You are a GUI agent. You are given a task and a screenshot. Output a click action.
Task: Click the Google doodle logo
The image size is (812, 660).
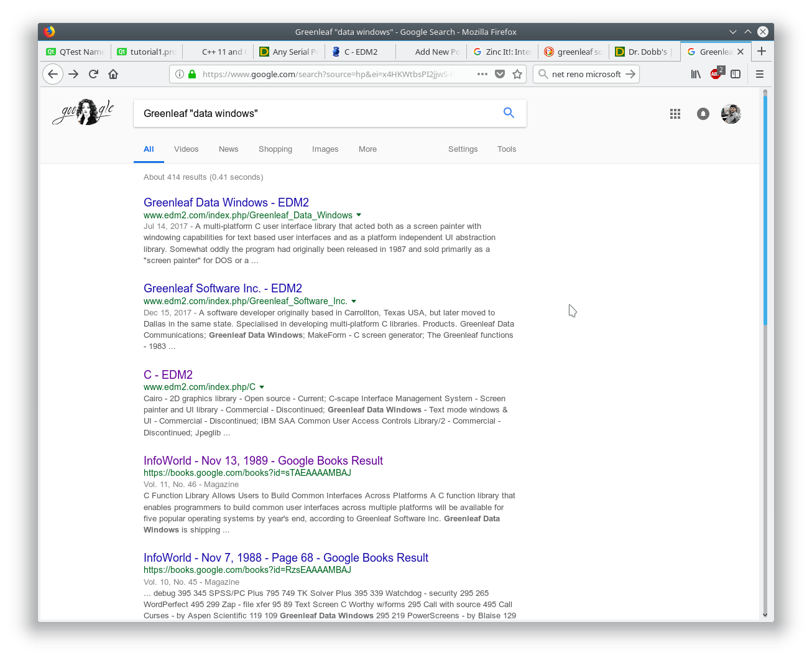pos(83,112)
